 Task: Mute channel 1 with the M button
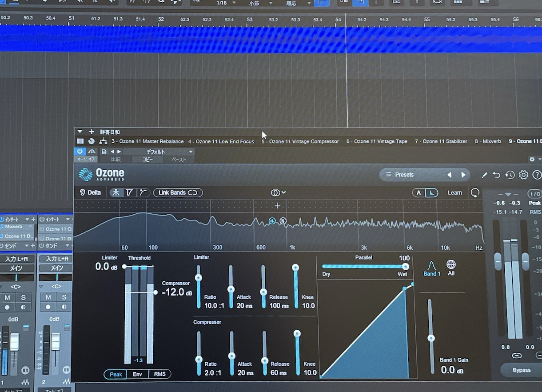coord(7,297)
